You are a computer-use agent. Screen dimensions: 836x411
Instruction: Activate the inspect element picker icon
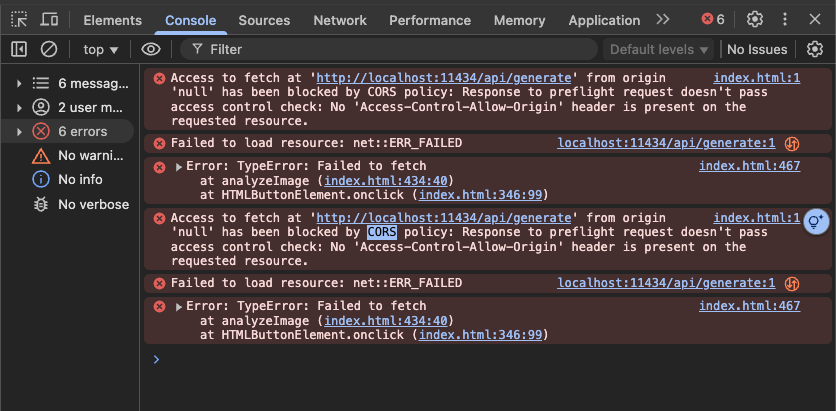pyautogui.click(x=19, y=19)
